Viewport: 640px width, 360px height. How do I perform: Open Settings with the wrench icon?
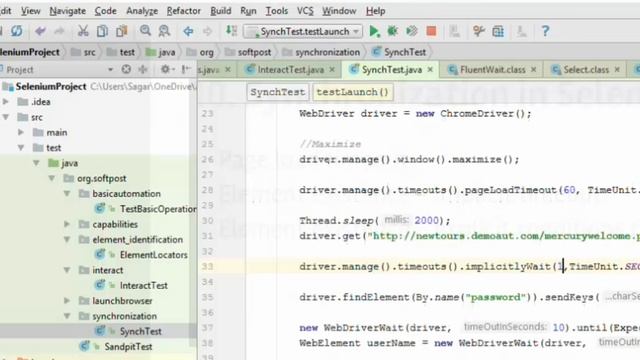click(478, 31)
